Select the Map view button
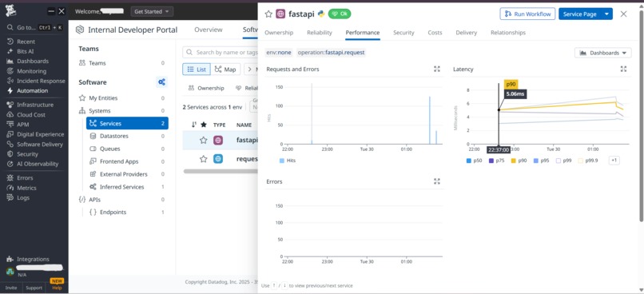The image size is (644, 294). pos(225,70)
